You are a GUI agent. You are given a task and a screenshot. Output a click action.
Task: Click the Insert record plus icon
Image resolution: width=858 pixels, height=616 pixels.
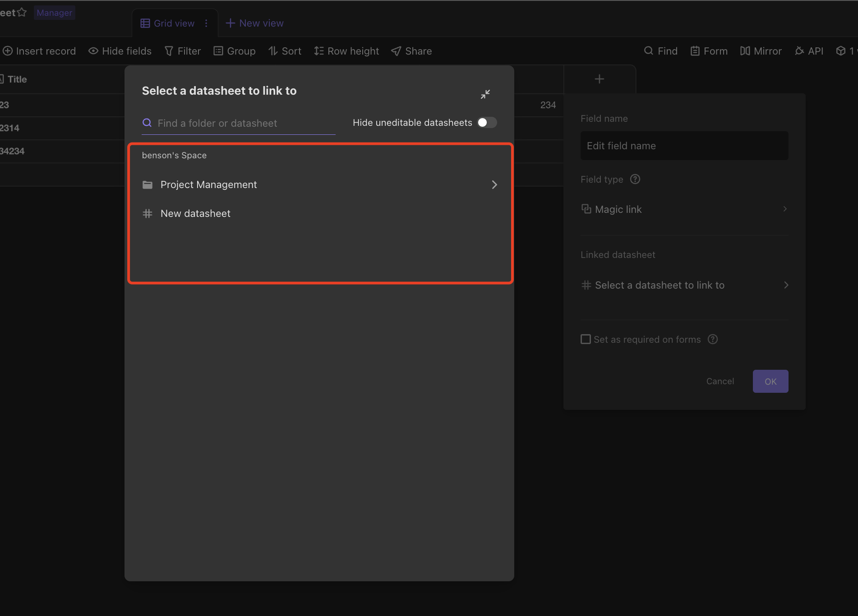(x=7, y=51)
